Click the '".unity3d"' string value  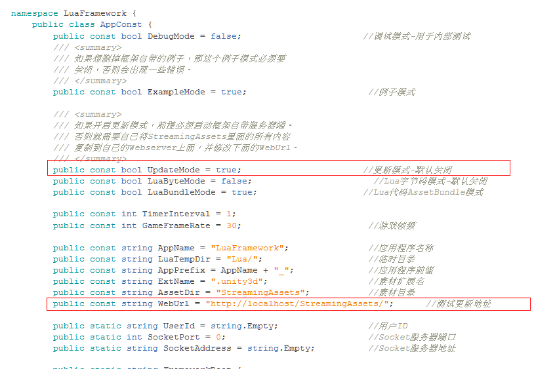click(x=238, y=281)
